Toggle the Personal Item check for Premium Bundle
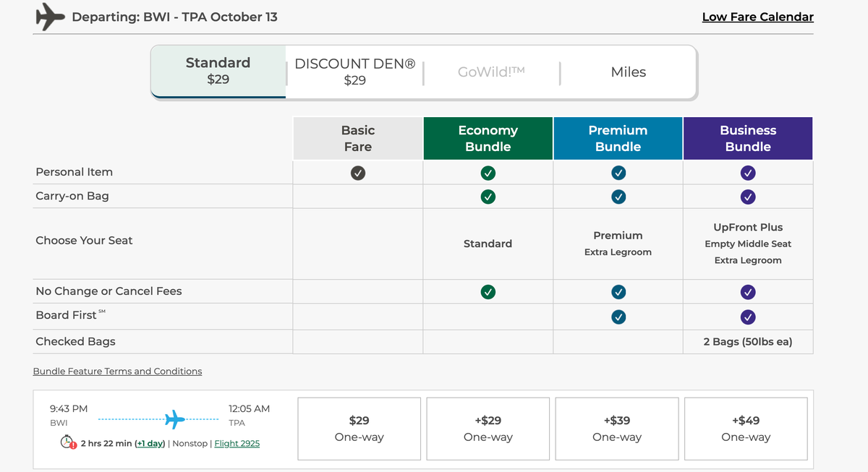This screenshot has width=868, height=472. (x=617, y=172)
